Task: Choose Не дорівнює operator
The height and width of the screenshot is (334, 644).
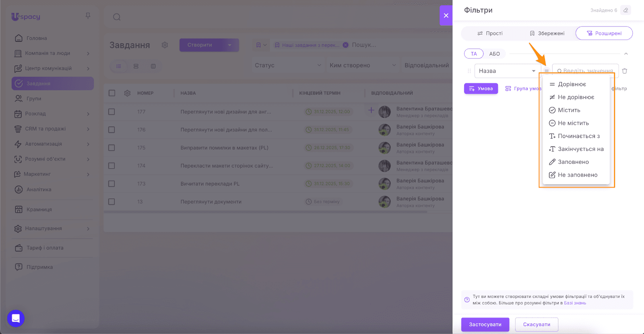Action: [x=576, y=97]
